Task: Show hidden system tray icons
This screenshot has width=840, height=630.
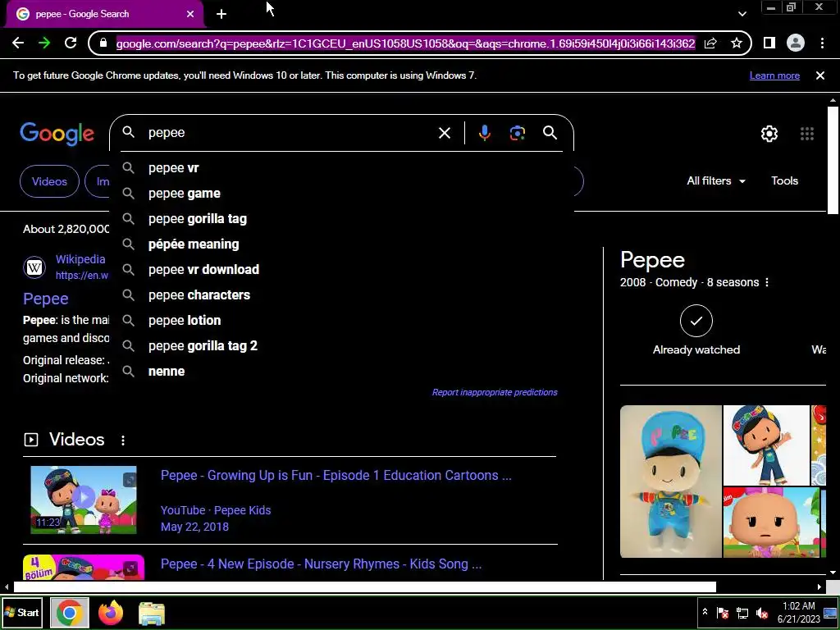Action: tap(705, 612)
